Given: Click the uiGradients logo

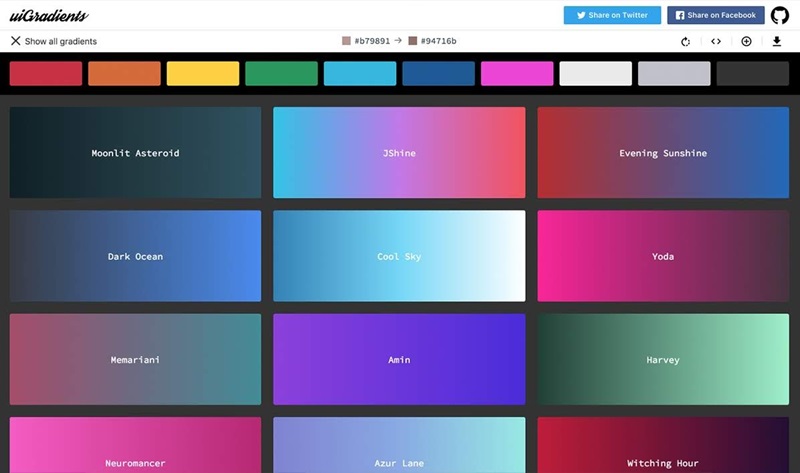Looking at the screenshot, I should [49, 15].
